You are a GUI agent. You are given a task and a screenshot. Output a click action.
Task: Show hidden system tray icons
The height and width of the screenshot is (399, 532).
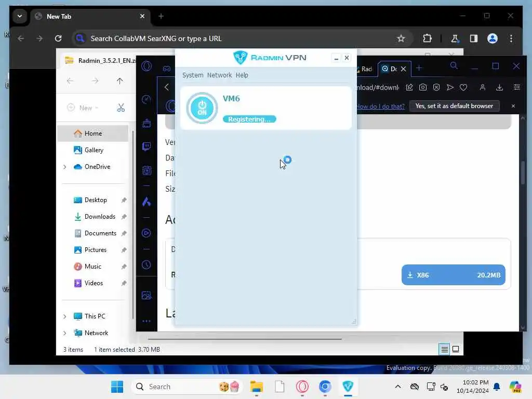click(397, 387)
